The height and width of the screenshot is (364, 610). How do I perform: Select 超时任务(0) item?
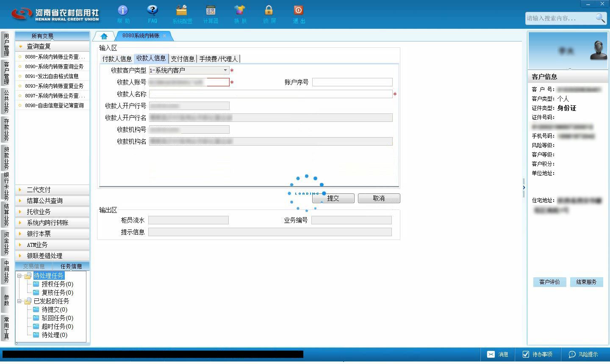click(x=53, y=326)
